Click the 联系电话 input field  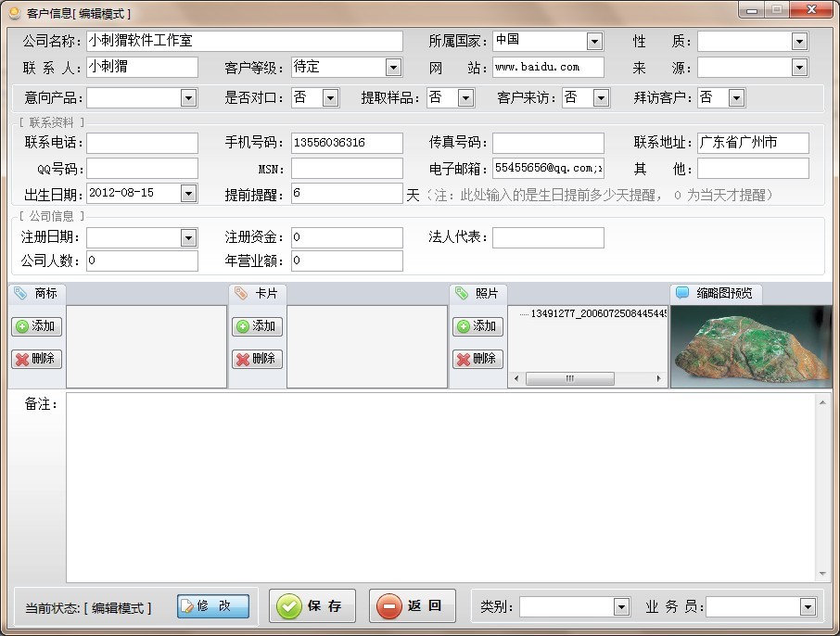click(142, 143)
